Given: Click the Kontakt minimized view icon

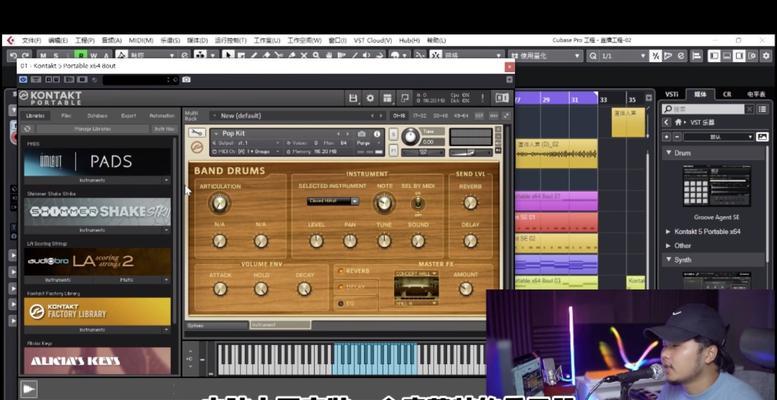Looking at the screenshot, I should (404, 98).
